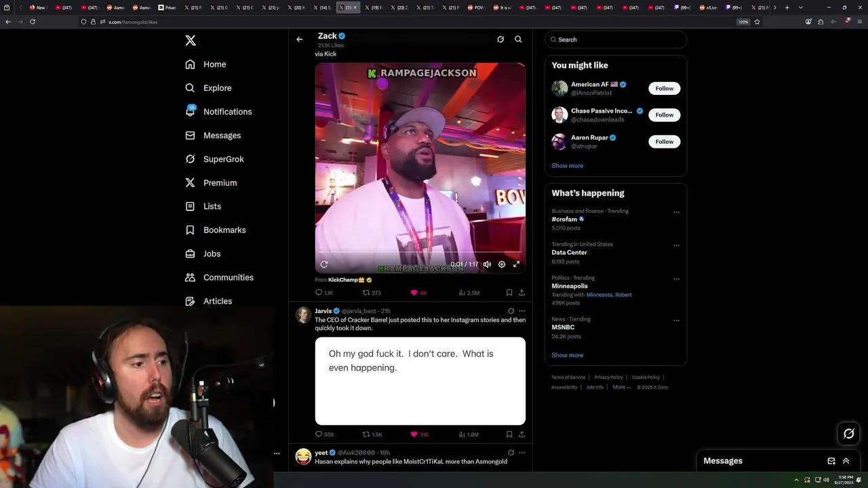The width and height of the screenshot is (868, 488).
Task: Go to Home in sidebar
Action: [x=205, y=64]
